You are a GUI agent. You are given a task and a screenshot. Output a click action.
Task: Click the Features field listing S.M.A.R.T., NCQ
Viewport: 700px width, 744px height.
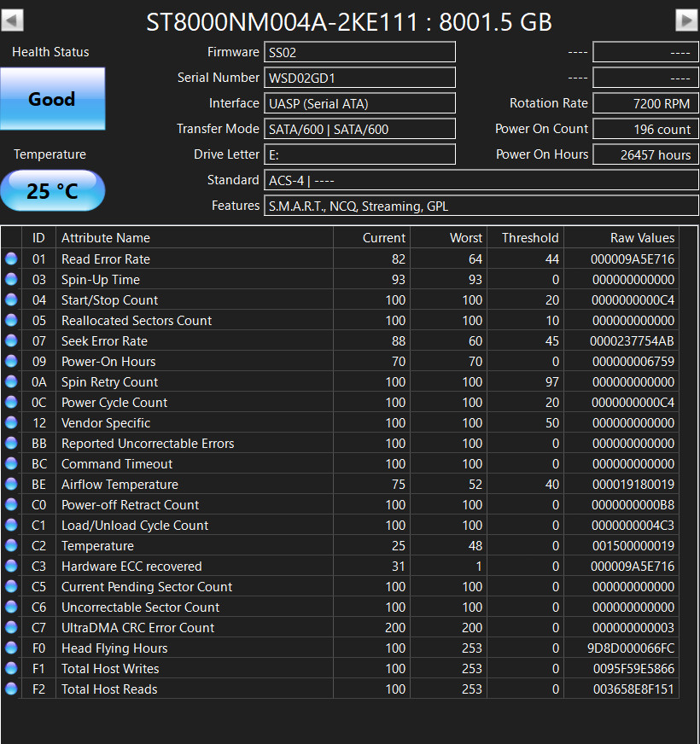[x=481, y=206]
